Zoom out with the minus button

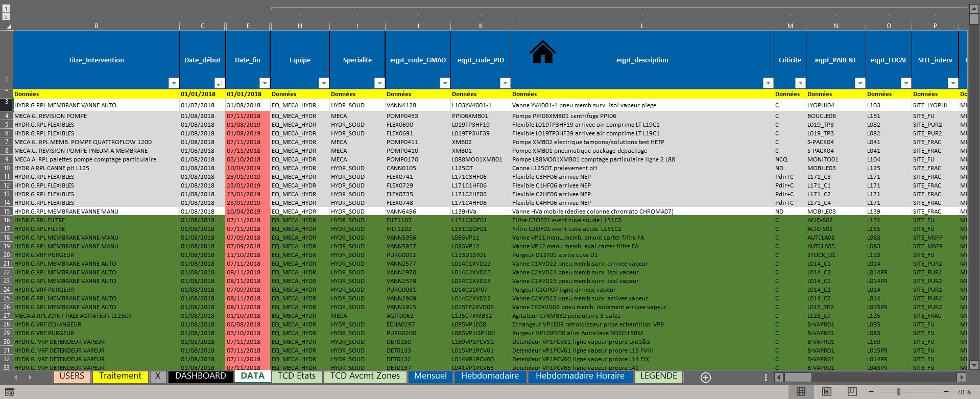(x=871, y=392)
